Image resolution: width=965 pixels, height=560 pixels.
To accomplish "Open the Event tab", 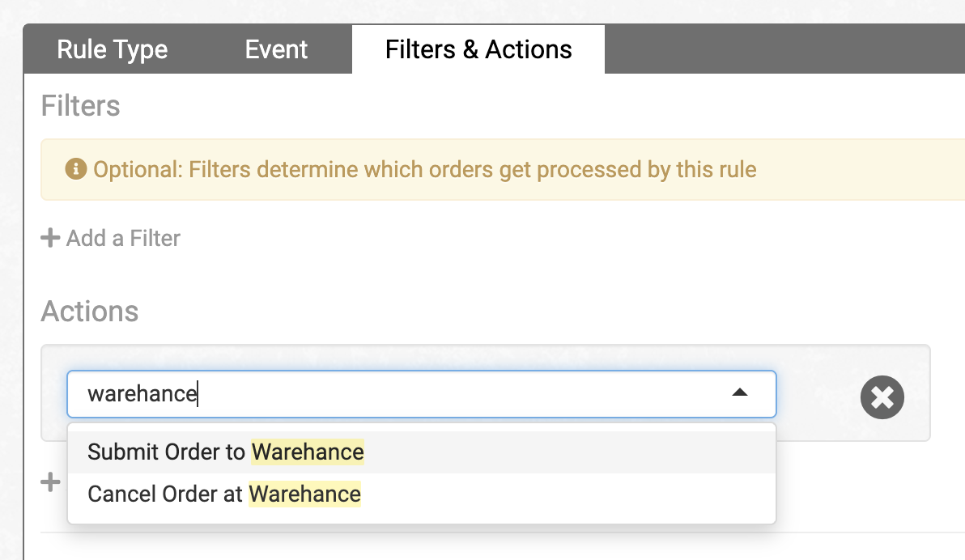I will point(276,49).
